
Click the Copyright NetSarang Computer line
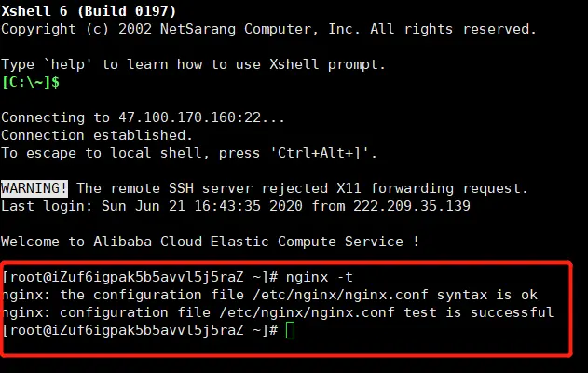(268, 29)
